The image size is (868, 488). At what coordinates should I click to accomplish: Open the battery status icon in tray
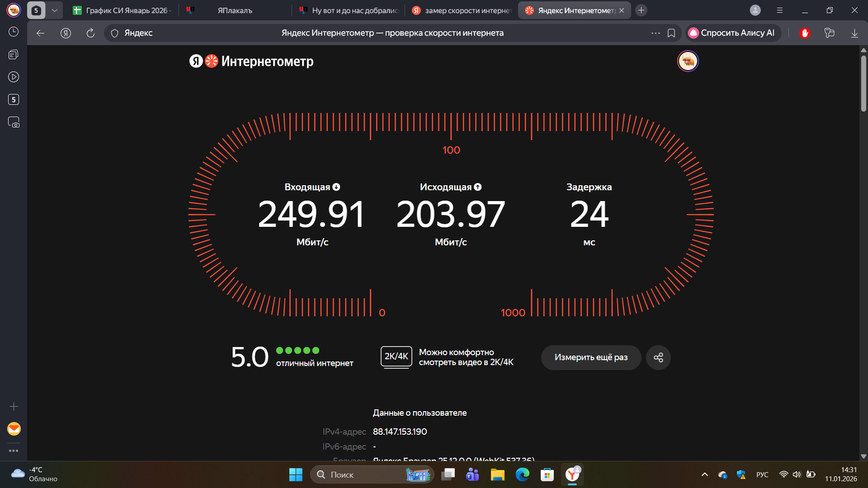(811, 474)
